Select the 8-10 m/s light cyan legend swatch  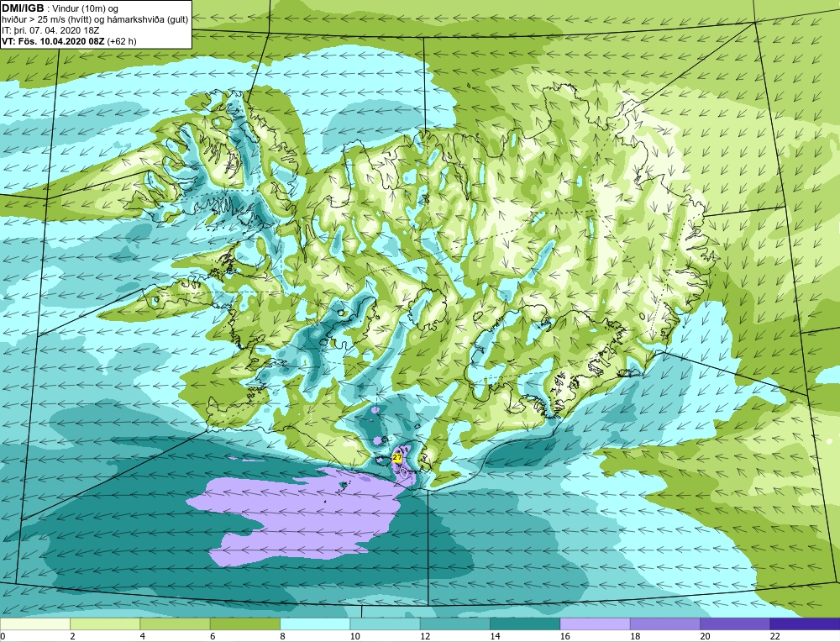coord(315,624)
